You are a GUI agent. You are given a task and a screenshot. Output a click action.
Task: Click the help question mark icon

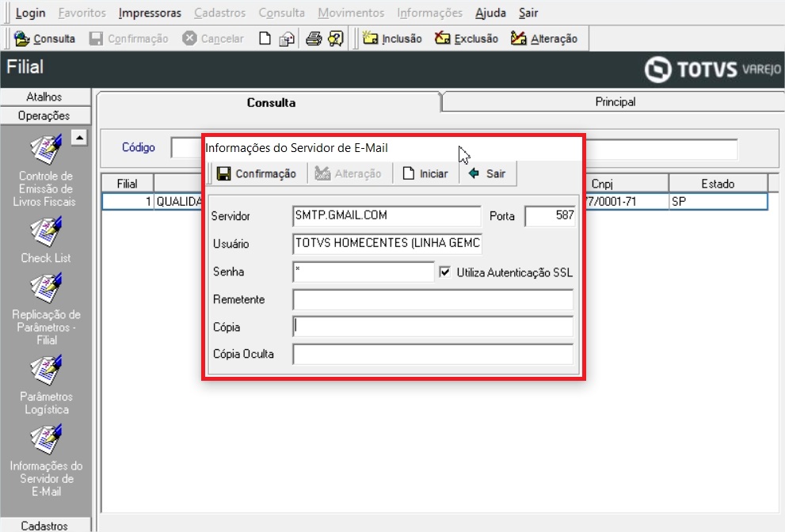tap(335, 39)
